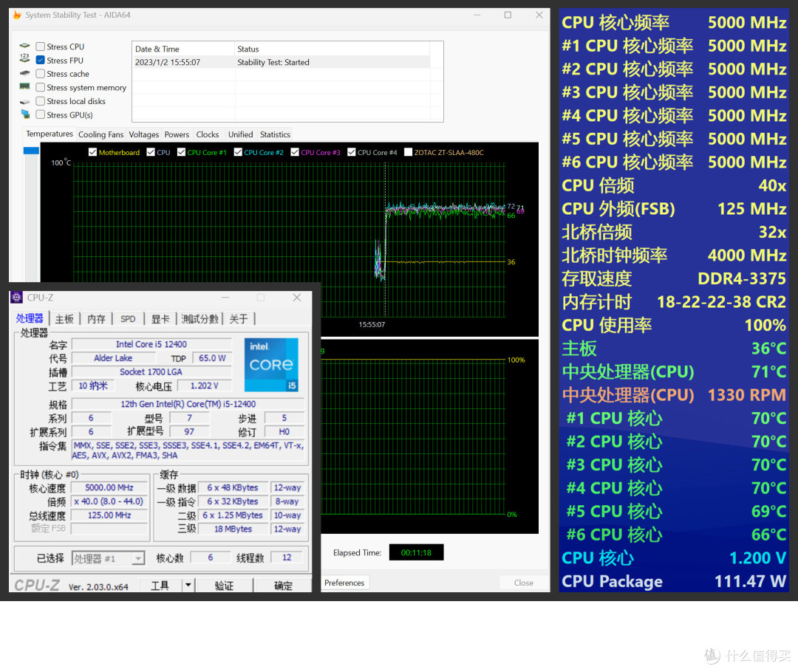
Task: Click the Stress GPU monitor icon
Action: pyautogui.click(x=25, y=114)
